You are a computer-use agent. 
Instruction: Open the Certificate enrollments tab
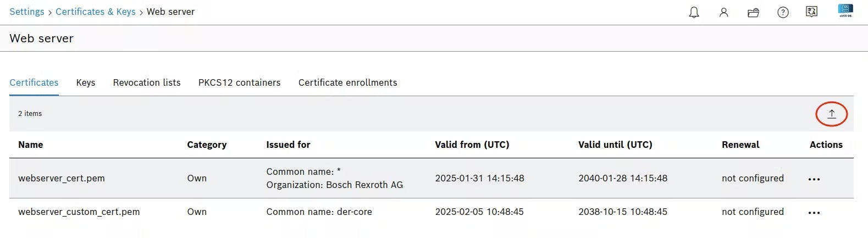coord(347,82)
